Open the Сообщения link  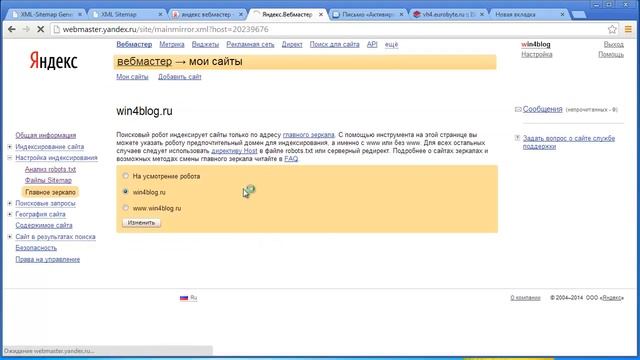click(x=542, y=109)
